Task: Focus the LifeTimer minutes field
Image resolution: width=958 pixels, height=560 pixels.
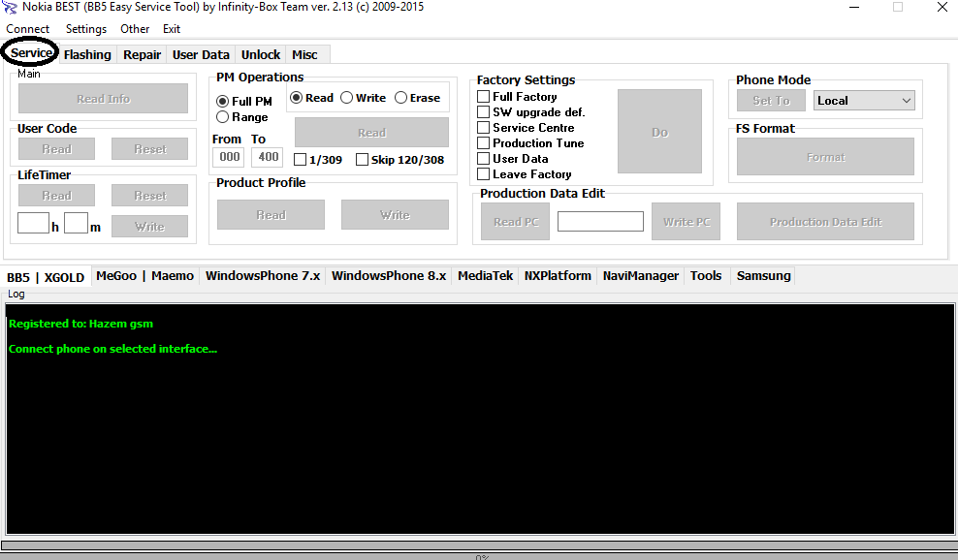Action: (x=76, y=223)
